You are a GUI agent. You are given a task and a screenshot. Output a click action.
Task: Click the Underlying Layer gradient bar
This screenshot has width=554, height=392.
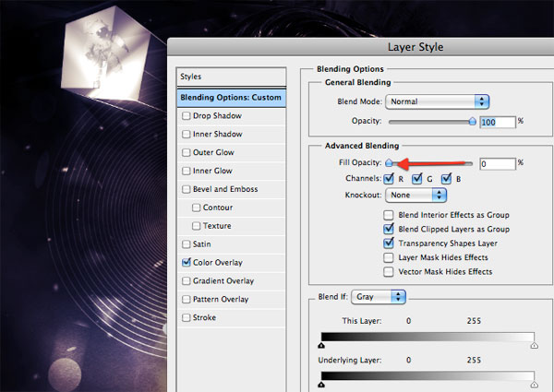pyautogui.click(x=428, y=375)
